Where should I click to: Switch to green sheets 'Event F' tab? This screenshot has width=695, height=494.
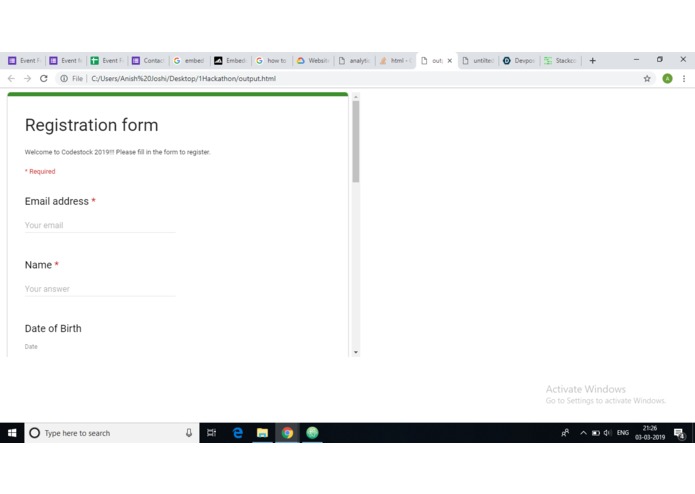[x=107, y=60]
